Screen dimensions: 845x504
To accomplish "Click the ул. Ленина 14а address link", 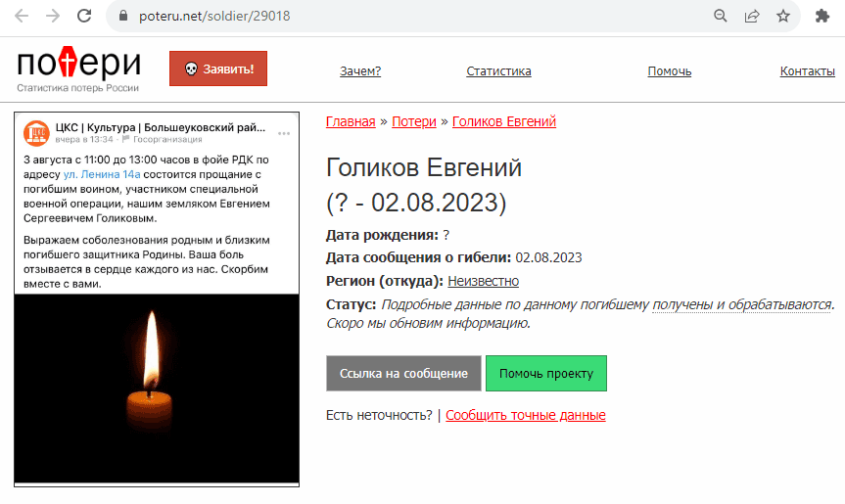I will tap(102, 174).
